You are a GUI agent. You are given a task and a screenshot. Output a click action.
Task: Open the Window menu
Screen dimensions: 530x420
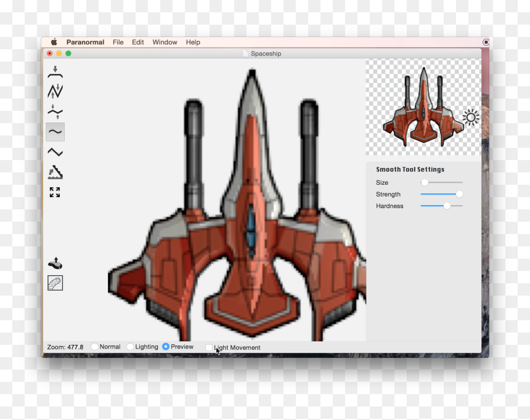point(165,42)
